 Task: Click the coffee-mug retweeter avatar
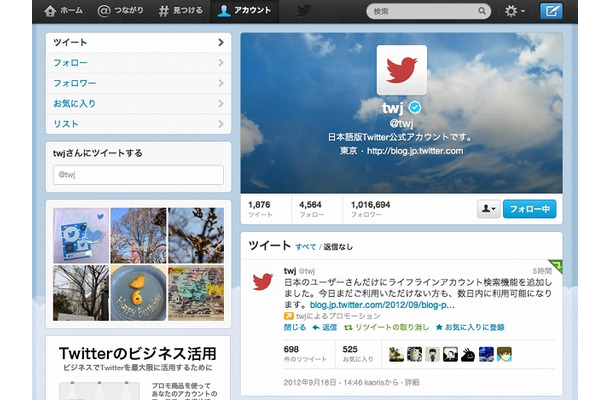414,354
